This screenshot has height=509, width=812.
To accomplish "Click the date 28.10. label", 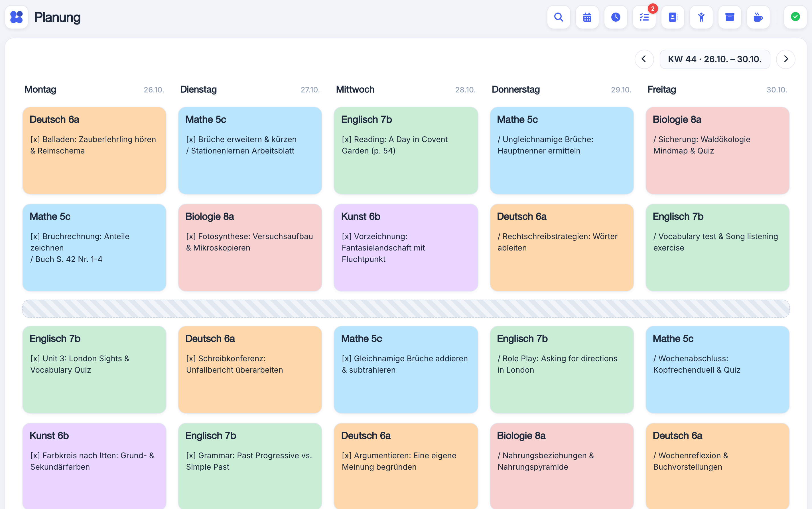I will click(x=465, y=90).
